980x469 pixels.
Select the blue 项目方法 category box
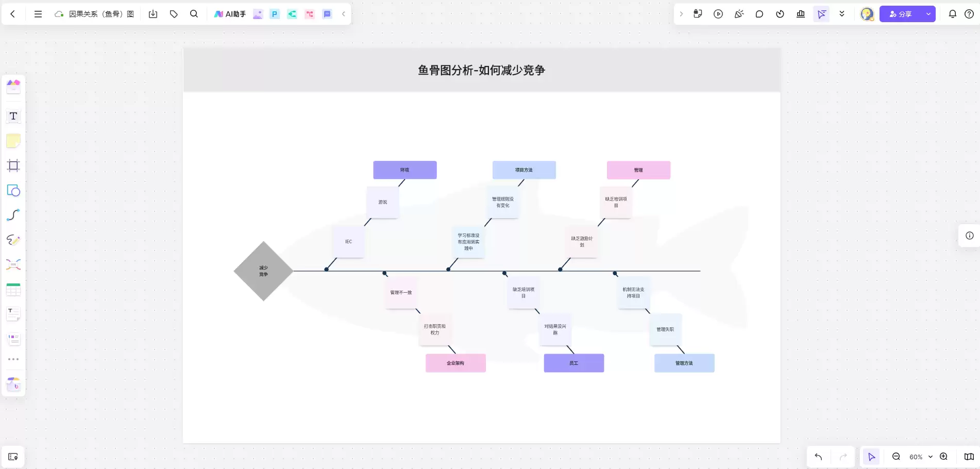(x=524, y=170)
